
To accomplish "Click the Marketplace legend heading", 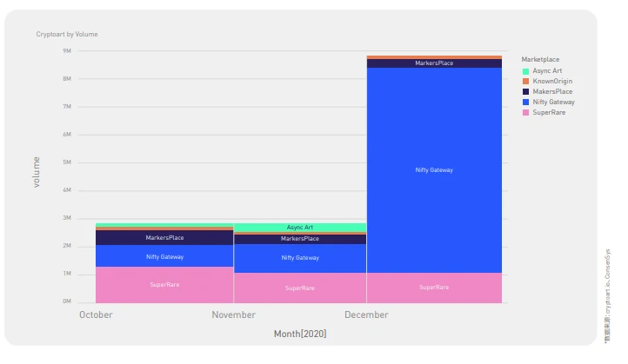I will tap(540, 59).
